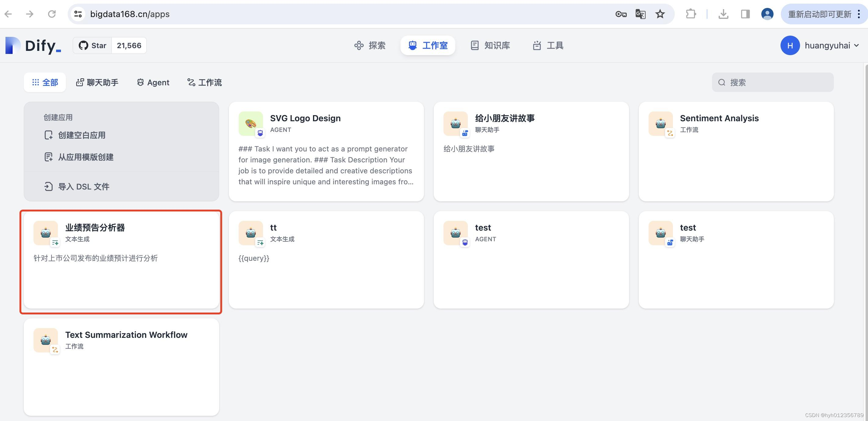The image size is (868, 421).
Task: Filter apps by 工作流
Action: [205, 83]
